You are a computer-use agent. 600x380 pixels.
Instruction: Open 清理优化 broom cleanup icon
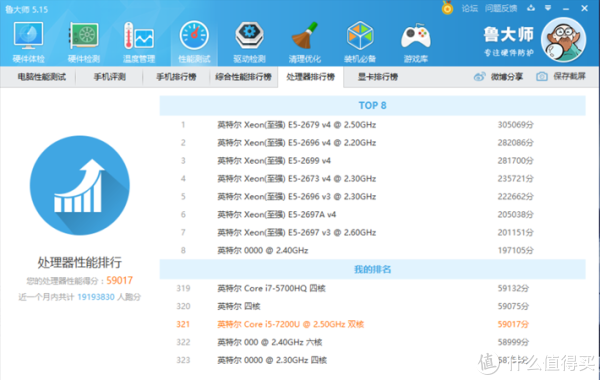pyautogui.click(x=305, y=42)
